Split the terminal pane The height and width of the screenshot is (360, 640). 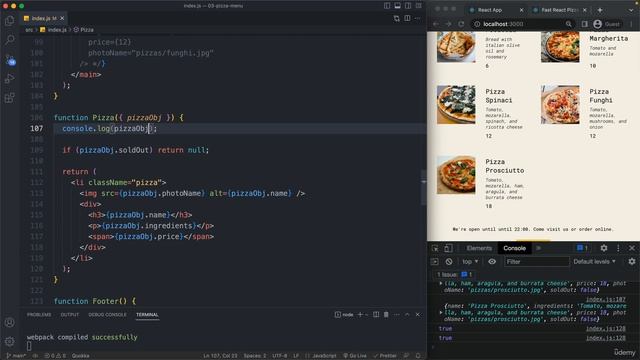click(376, 315)
